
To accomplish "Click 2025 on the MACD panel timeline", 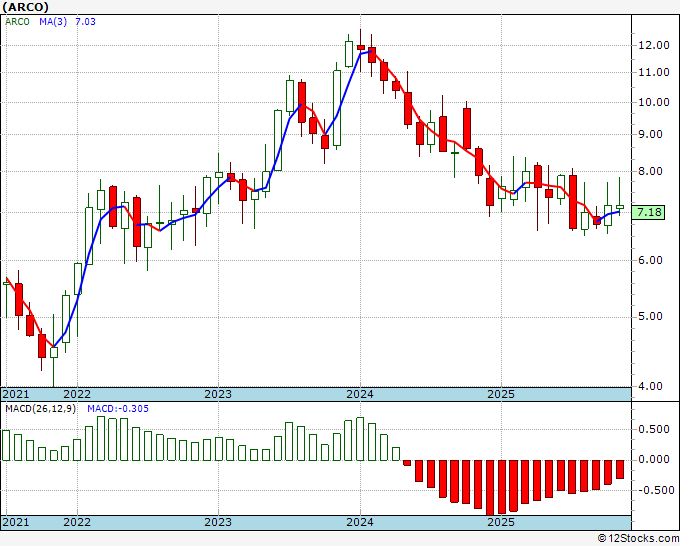I will 501,522.
